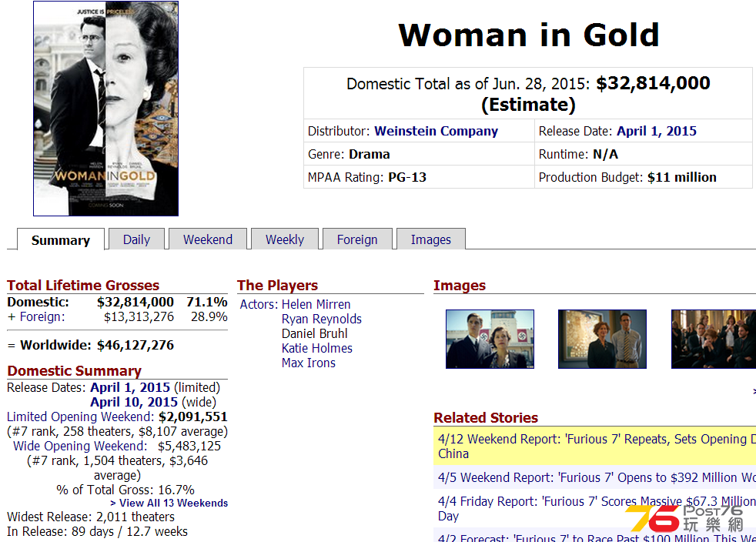The image size is (756, 542).
Task: Open the Foreign gross link
Action: coord(42,317)
